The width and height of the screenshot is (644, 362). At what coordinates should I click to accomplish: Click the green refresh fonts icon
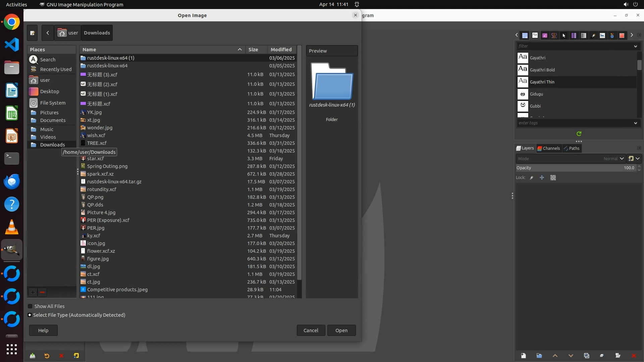(x=579, y=134)
